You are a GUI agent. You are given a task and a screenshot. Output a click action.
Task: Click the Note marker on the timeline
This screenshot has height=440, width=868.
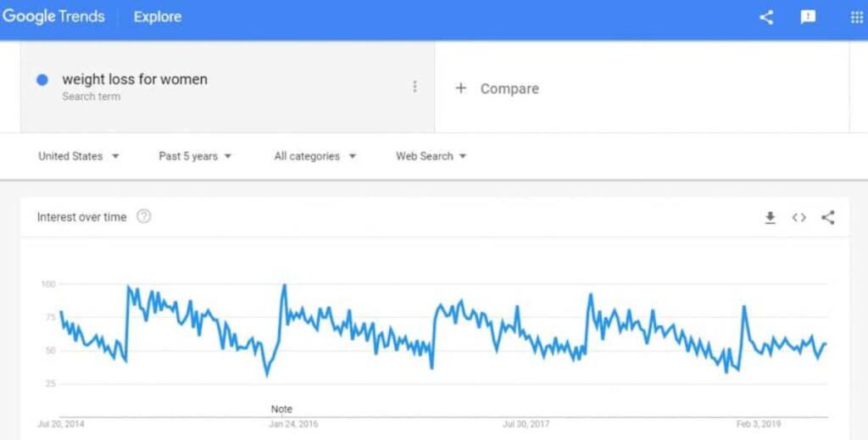pos(281,409)
